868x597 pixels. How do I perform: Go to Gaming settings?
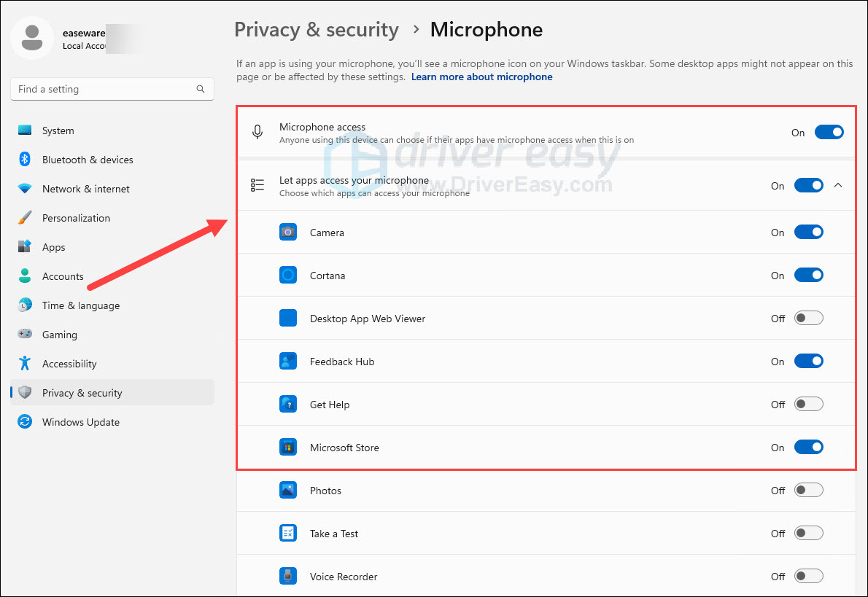point(112,334)
